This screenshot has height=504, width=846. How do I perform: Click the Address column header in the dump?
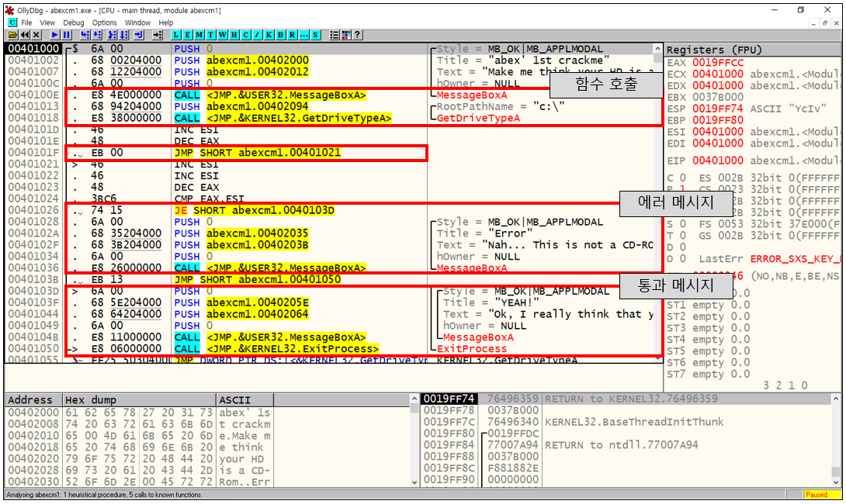pyautogui.click(x=33, y=400)
